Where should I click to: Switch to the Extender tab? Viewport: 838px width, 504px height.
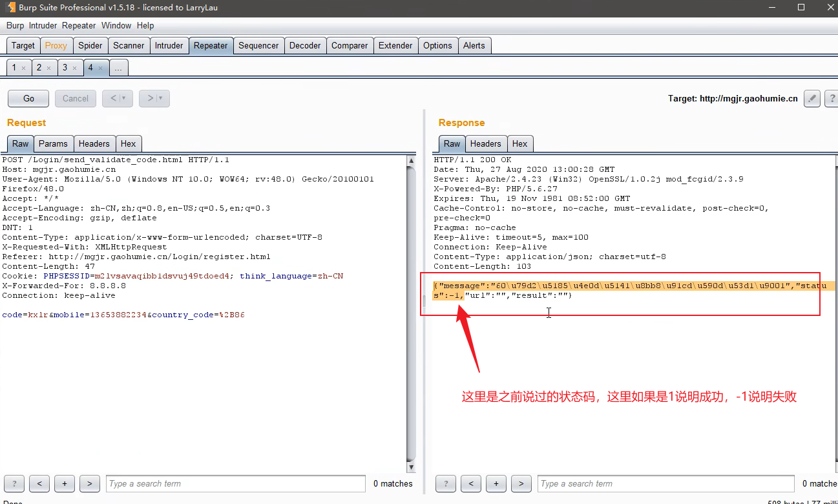click(x=395, y=45)
